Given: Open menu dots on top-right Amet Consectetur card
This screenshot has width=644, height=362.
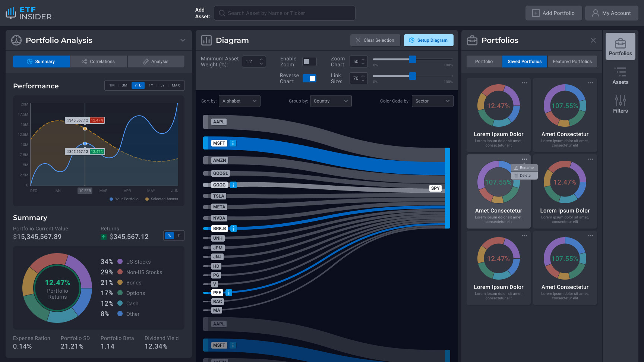Looking at the screenshot, I should click(591, 83).
